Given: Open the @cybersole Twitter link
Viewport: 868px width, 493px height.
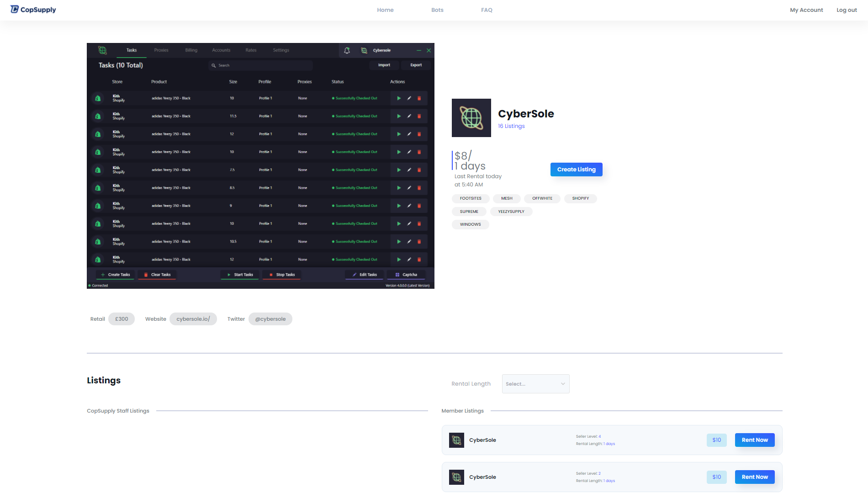Looking at the screenshot, I should pyautogui.click(x=270, y=319).
